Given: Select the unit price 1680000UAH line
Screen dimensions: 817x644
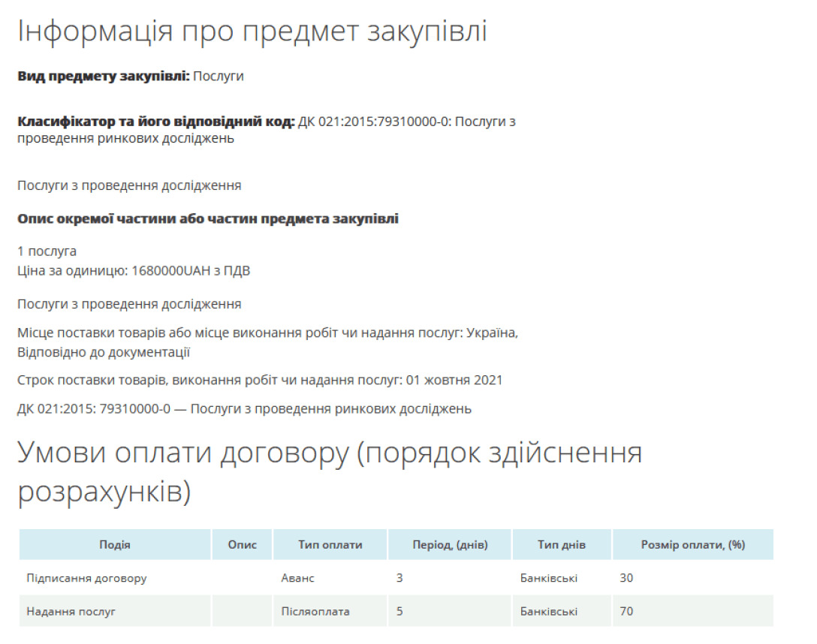Looking at the screenshot, I should coord(134,271).
